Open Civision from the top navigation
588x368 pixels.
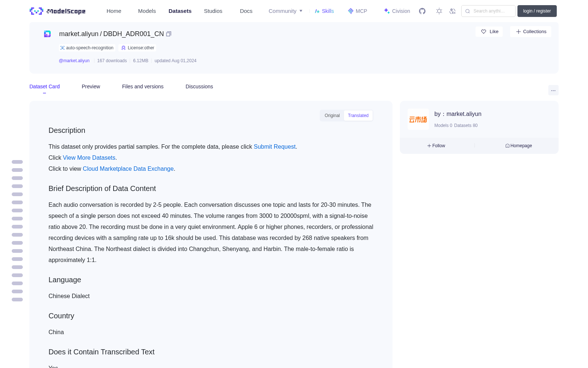coord(397,11)
